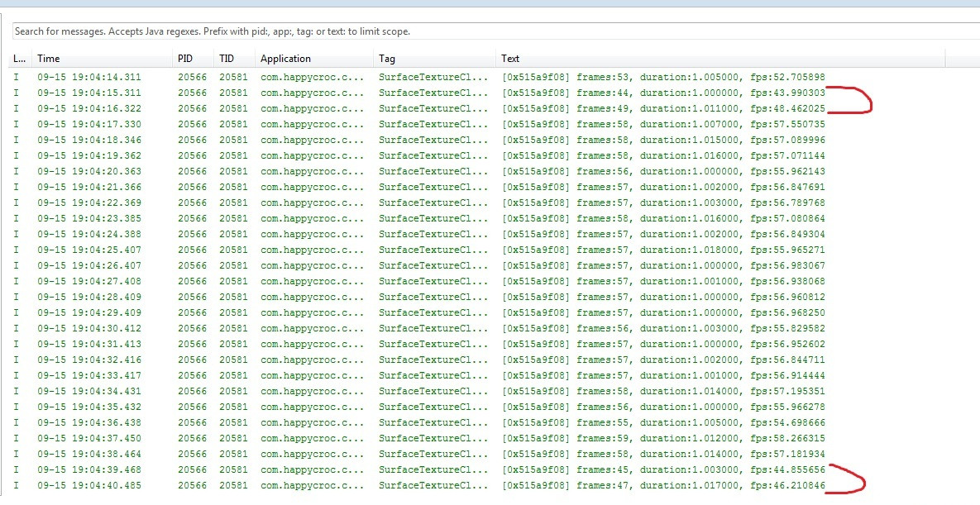The width and height of the screenshot is (980, 505).
Task: Select the timestamp 09-15 19:04:40.485
Action: (x=88, y=486)
